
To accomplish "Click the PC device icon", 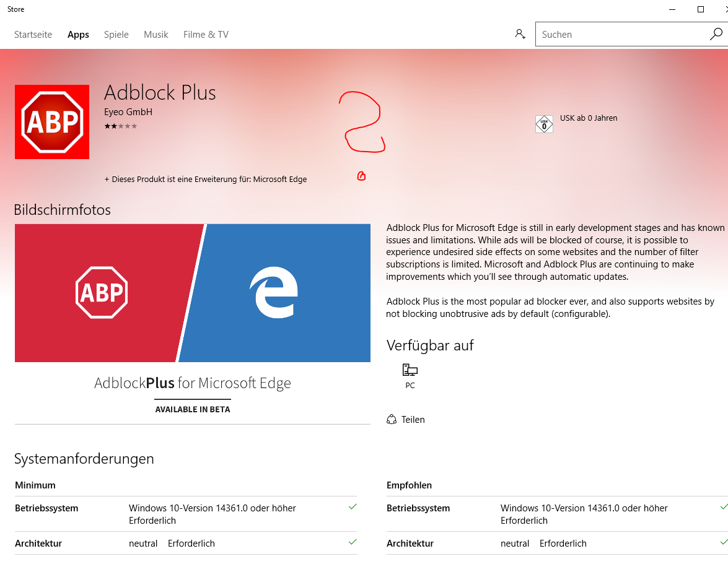I will click(410, 370).
